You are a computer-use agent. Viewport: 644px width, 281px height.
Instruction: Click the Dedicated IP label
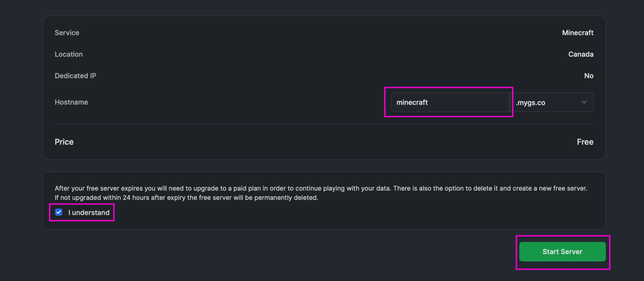click(75, 76)
